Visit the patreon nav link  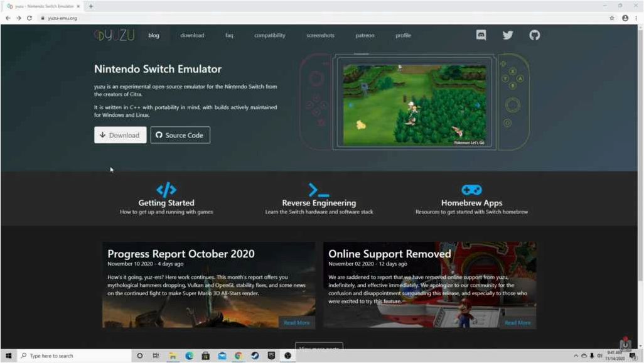point(365,35)
